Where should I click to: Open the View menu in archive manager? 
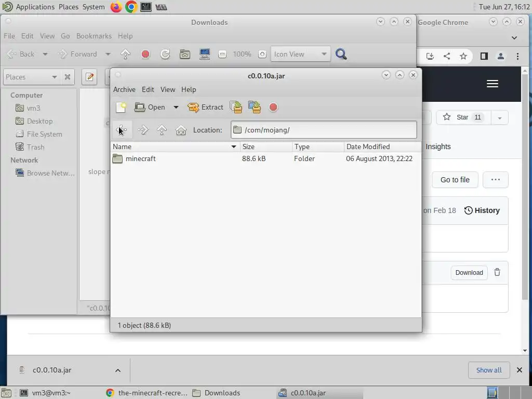click(x=168, y=89)
